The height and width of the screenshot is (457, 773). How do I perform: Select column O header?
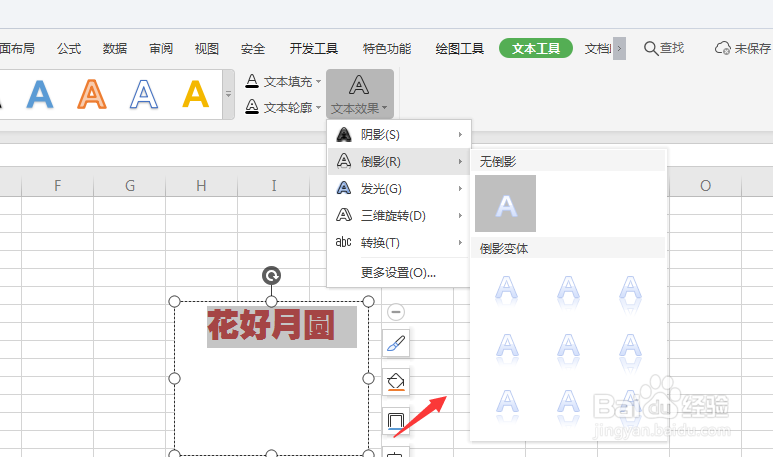705,186
